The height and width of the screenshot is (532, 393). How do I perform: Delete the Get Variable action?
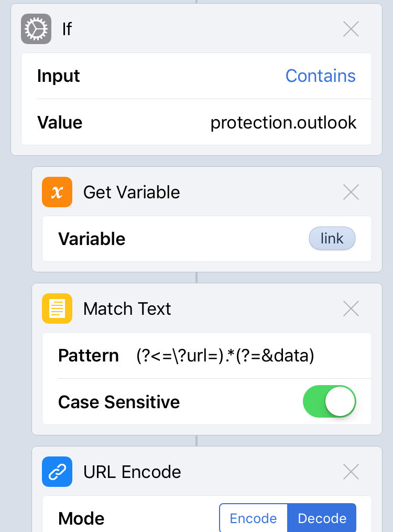(x=351, y=192)
